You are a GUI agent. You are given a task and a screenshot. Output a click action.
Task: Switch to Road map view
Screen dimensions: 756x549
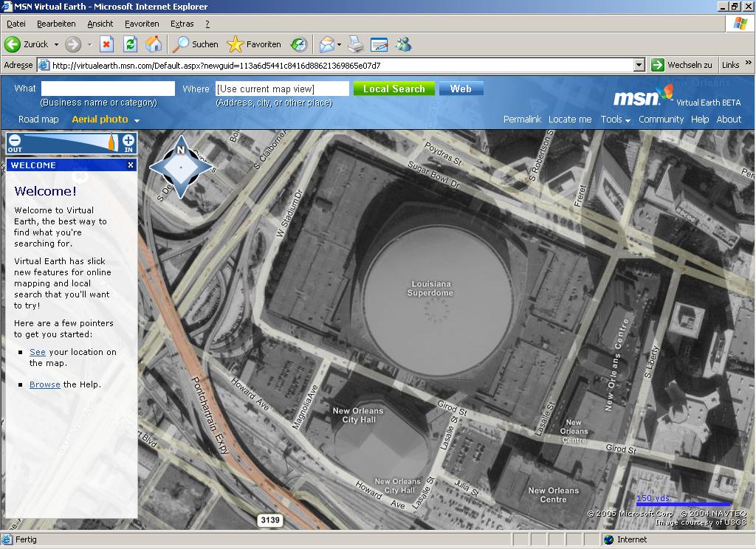(x=38, y=120)
